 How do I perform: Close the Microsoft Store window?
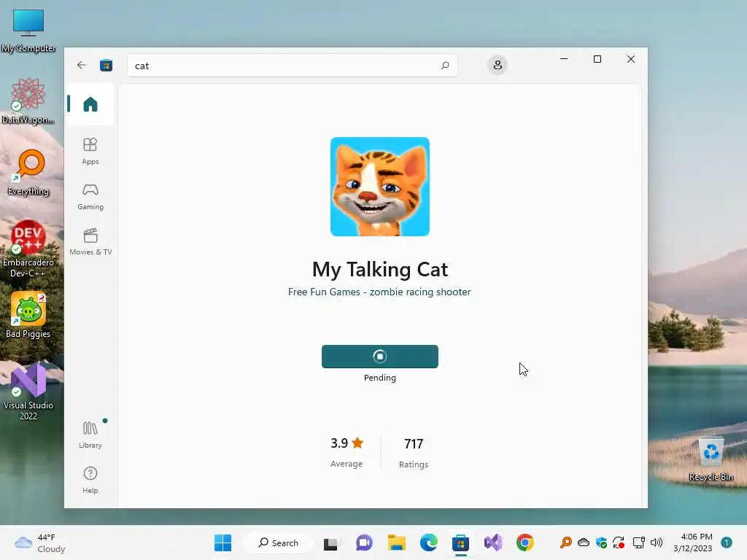(631, 59)
